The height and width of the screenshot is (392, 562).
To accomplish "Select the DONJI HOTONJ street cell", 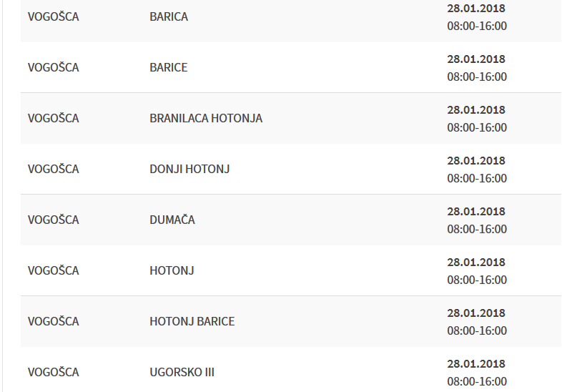I will click(189, 169).
